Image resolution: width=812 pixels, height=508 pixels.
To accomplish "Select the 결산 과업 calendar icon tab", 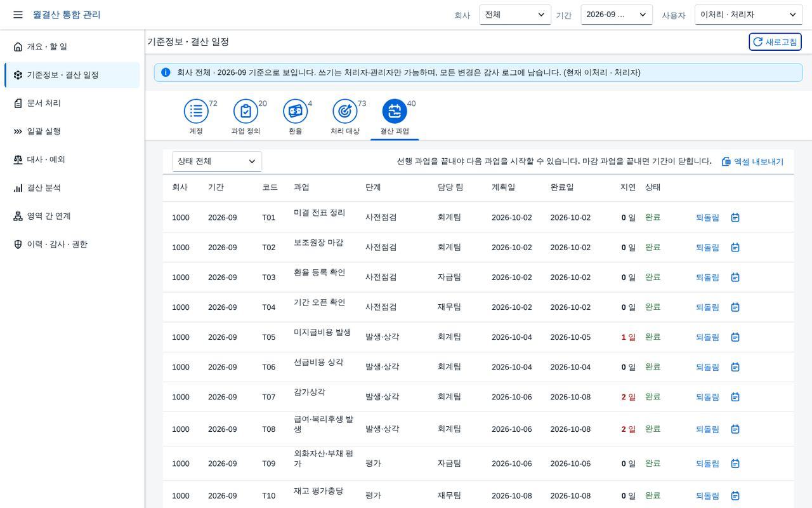I will tap(395, 111).
